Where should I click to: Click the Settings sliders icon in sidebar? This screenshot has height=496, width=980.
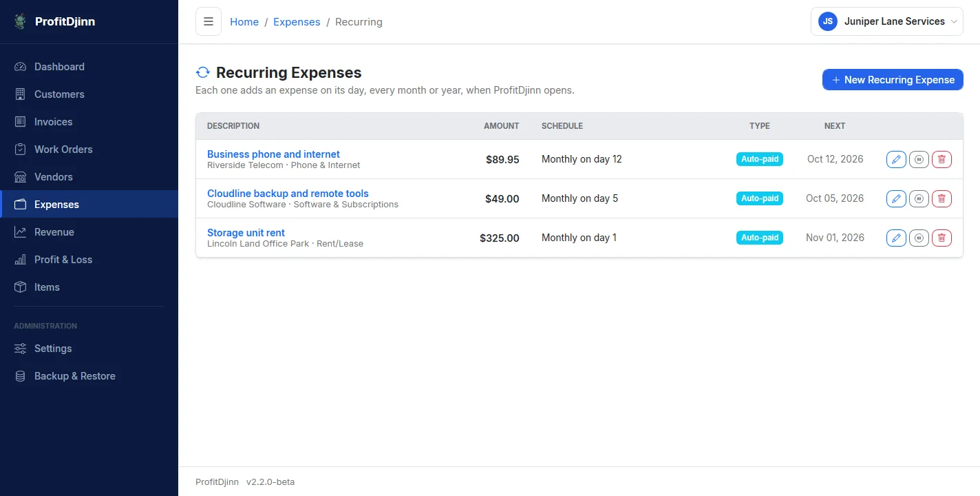pyautogui.click(x=21, y=349)
